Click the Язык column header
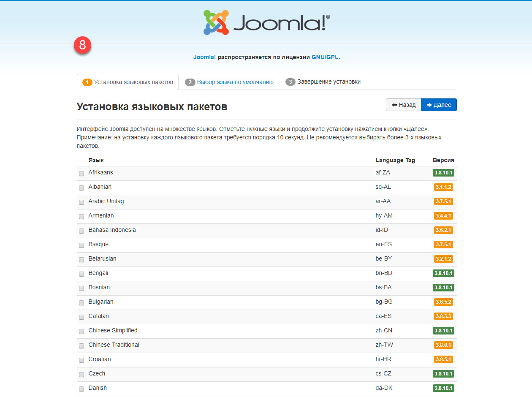 pos(96,160)
